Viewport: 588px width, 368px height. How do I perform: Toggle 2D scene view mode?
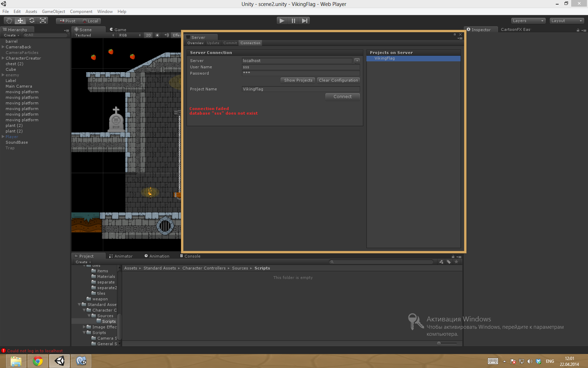click(x=148, y=35)
